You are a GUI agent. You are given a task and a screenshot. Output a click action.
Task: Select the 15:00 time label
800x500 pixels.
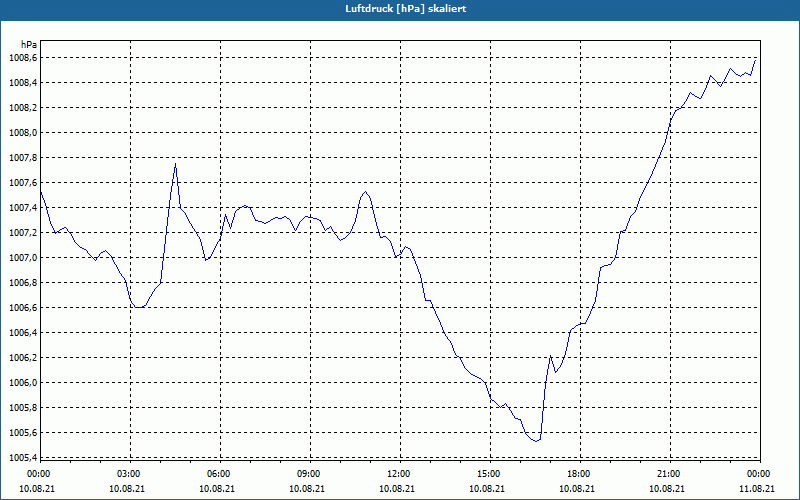pos(488,474)
